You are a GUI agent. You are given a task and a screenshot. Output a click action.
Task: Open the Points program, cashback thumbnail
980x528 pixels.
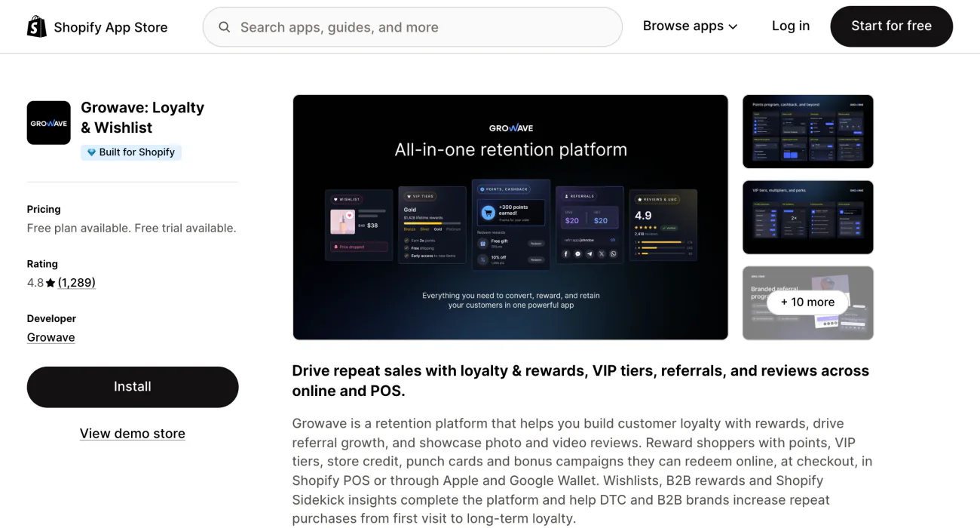click(x=808, y=131)
